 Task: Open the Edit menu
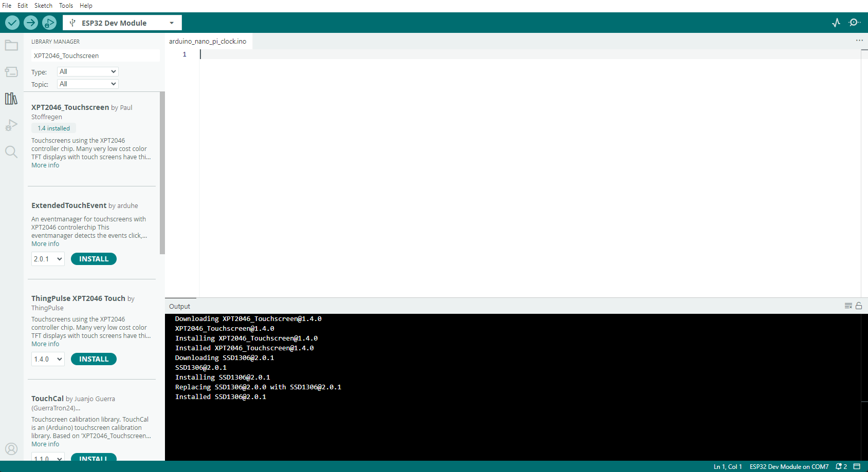[23, 6]
